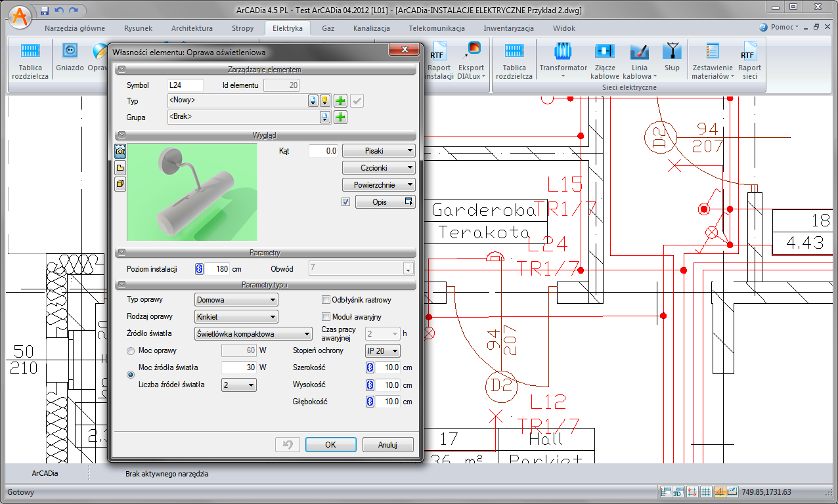Switch to the Narzędzia główne tab
This screenshot has width=838, height=504.
75,29
